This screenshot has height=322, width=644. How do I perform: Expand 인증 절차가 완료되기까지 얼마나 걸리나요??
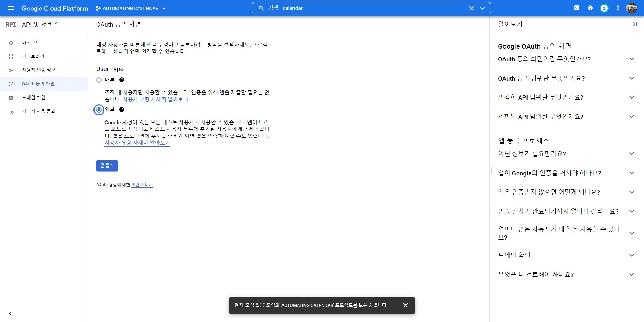[566, 211]
